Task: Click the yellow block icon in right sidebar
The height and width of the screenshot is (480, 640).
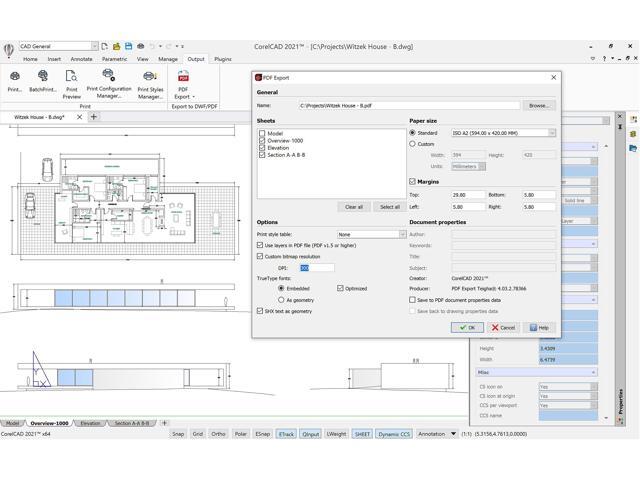Action: point(633,134)
